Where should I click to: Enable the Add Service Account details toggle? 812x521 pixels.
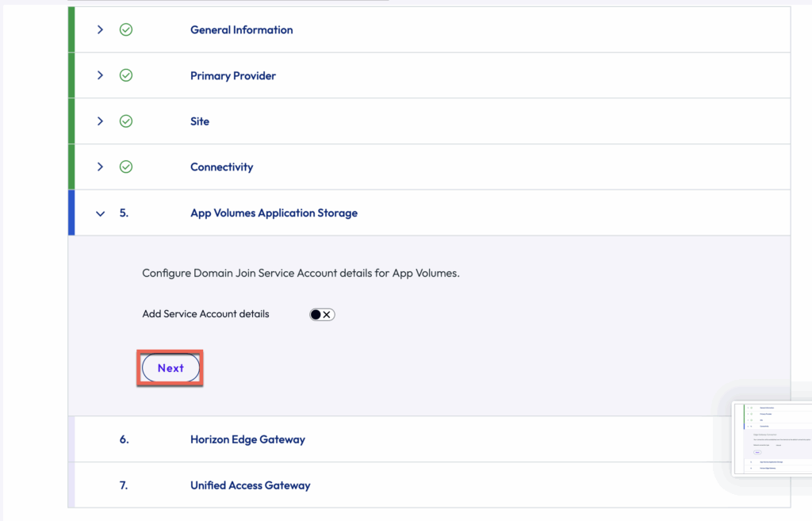[322, 315]
